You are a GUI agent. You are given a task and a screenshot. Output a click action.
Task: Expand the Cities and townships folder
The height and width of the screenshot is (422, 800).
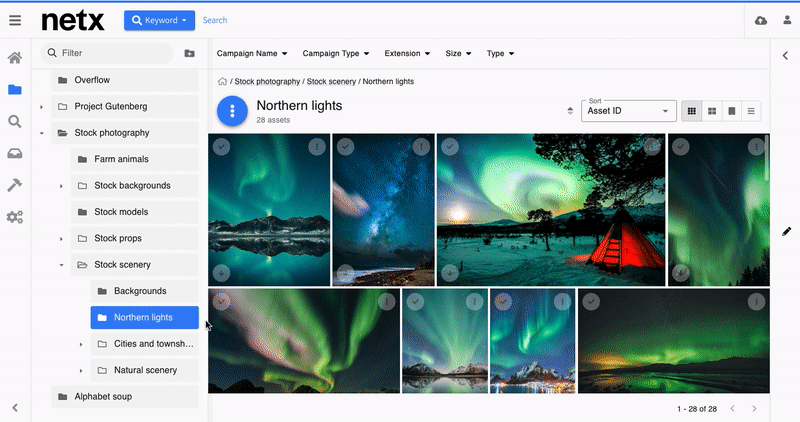pyautogui.click(x=81, y=344)
